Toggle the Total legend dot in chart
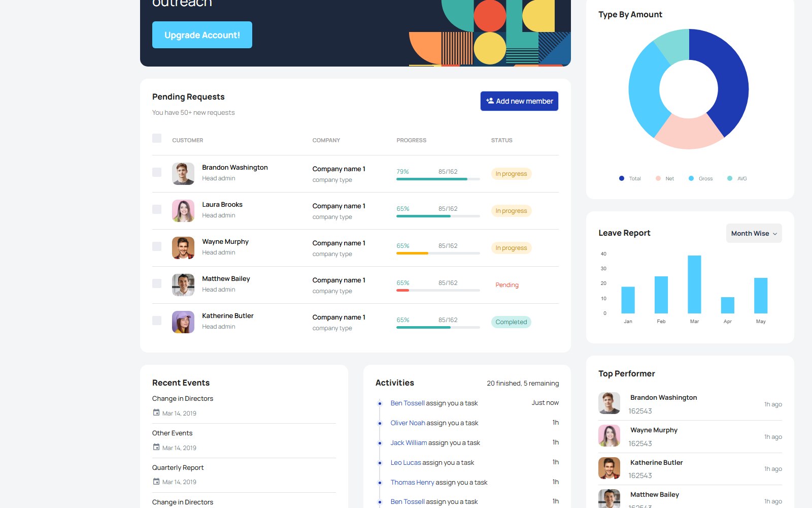Viewport: 812px width, 508px height. (622, 178)
